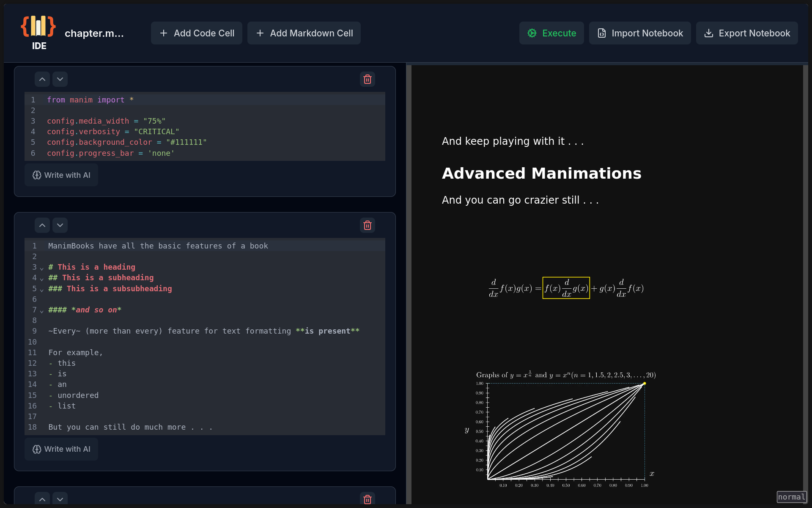
Task: Toggle the up arrow on third cell
Action: [x=41, y=499]
